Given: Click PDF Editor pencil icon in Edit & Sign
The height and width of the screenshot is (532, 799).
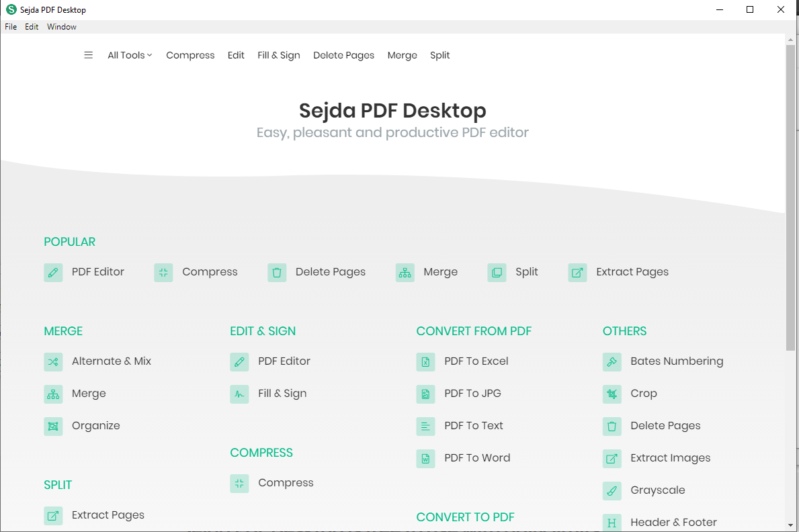Looking at the screenshot, I should tap(239, 362).
